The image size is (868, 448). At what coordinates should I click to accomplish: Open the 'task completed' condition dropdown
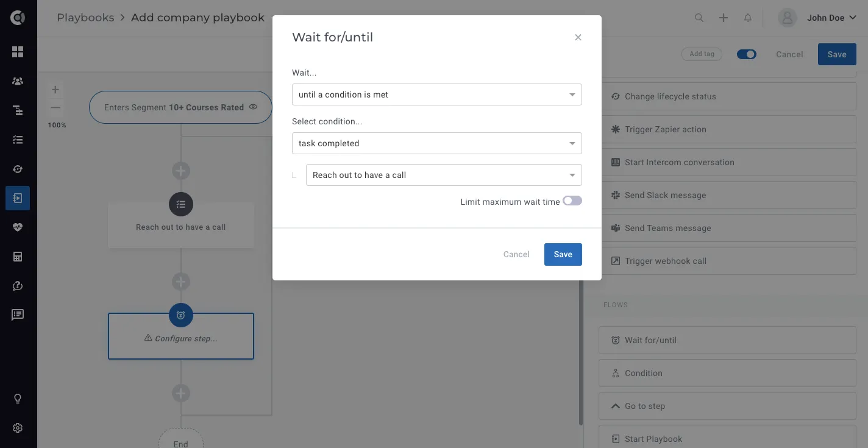pos(437,143)
